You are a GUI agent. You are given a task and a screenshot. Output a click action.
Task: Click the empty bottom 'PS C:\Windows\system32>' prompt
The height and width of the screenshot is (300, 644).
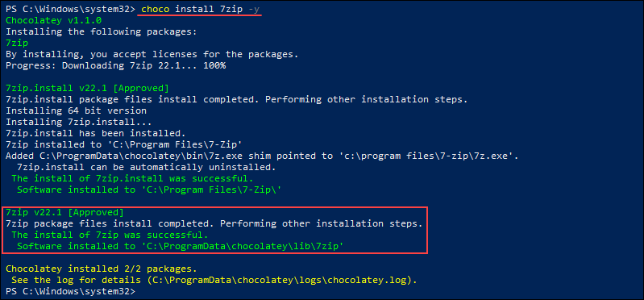(70, 292)
